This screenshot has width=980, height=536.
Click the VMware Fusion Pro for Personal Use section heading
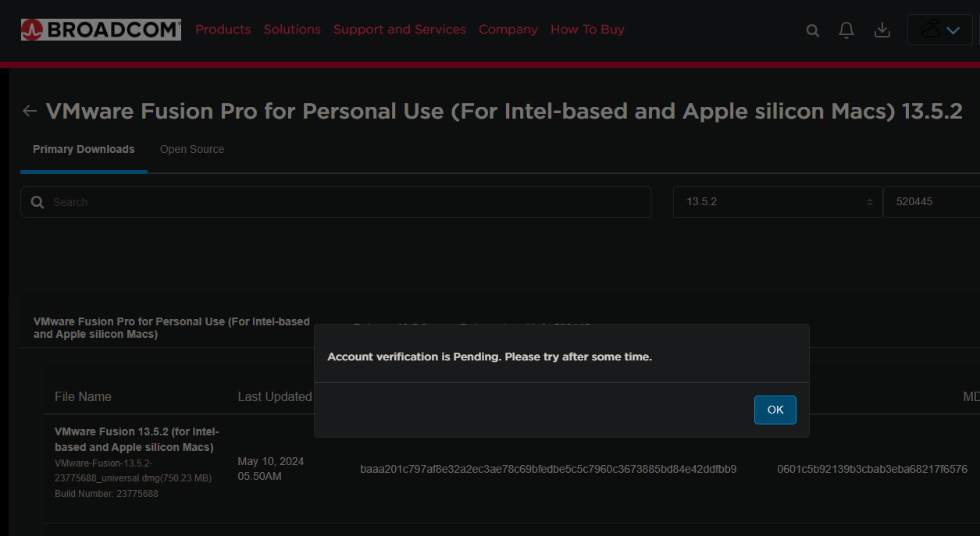(x=172, y=328)
